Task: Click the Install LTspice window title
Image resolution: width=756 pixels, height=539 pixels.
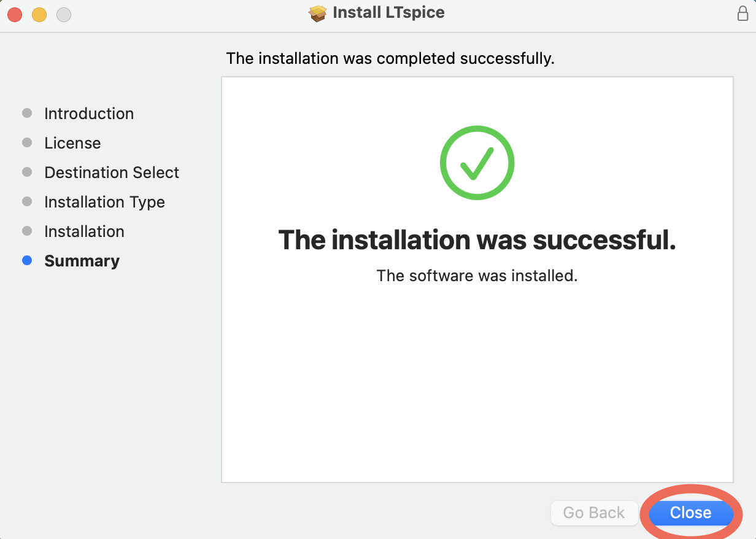Action: (x=388, y=13)
